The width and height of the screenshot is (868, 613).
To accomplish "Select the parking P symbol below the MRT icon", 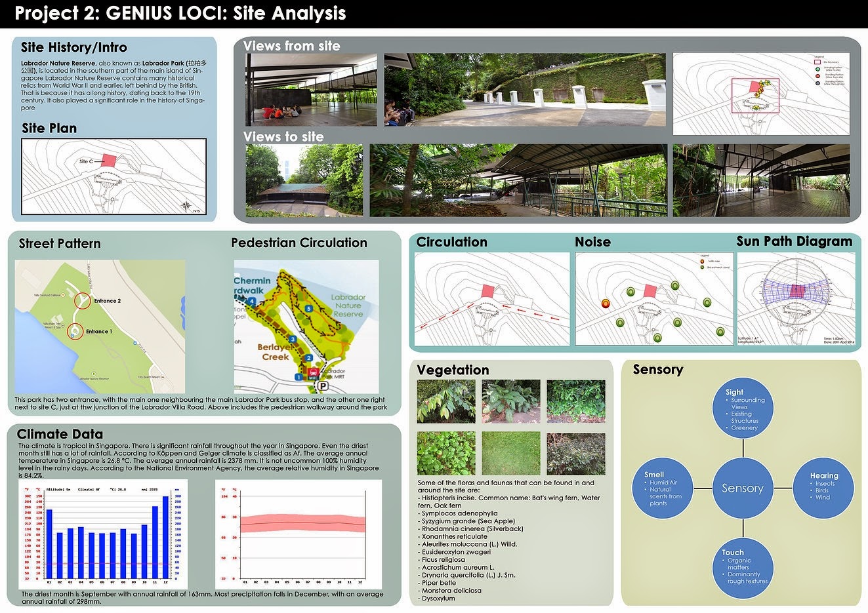I will tap(323, 386).
